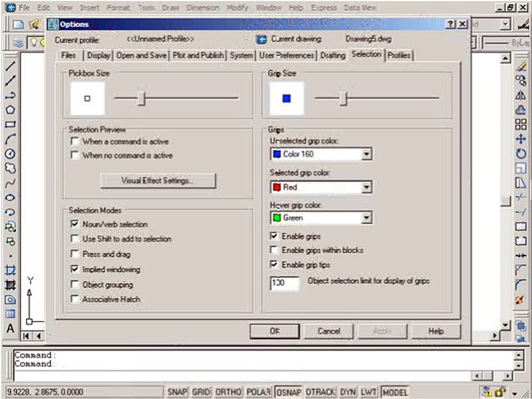Open the Layer Properties Manager icon
Image resolution: width=532 pixels, height=399 pixels.
(18, 43)
